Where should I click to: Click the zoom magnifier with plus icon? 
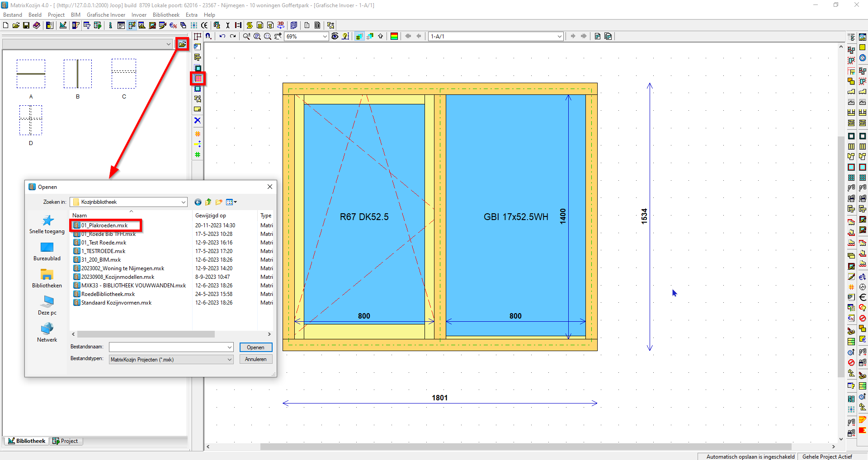(x=247, y=36)
